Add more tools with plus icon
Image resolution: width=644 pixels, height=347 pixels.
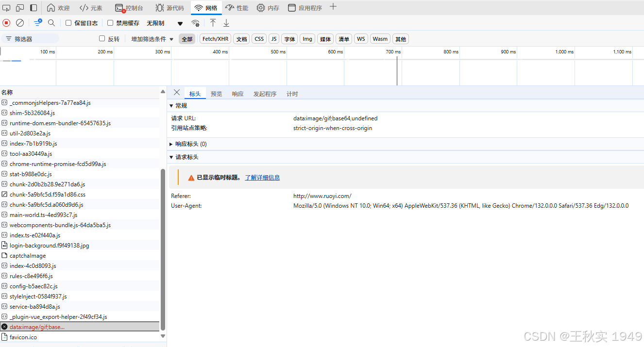(333, 7)
